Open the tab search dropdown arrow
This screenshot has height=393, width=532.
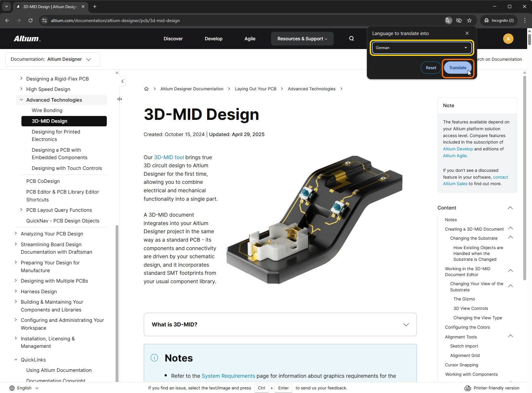click(6, 6)
